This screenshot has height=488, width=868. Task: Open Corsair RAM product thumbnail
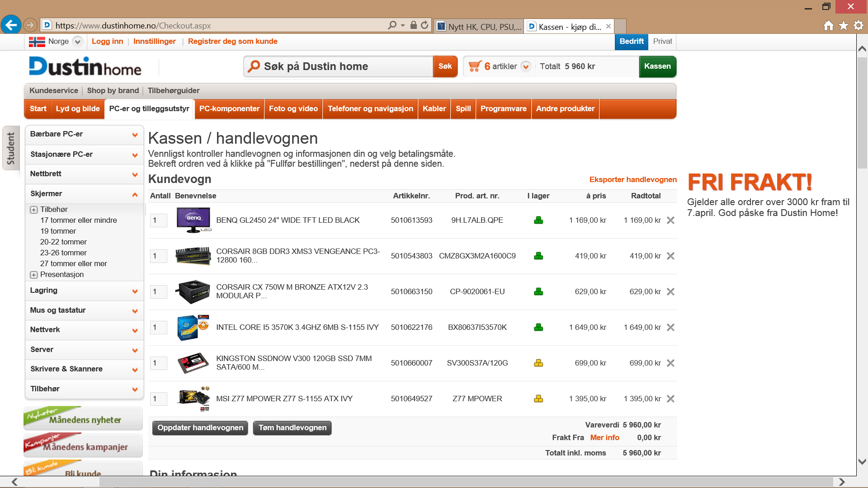pos(193,256)
